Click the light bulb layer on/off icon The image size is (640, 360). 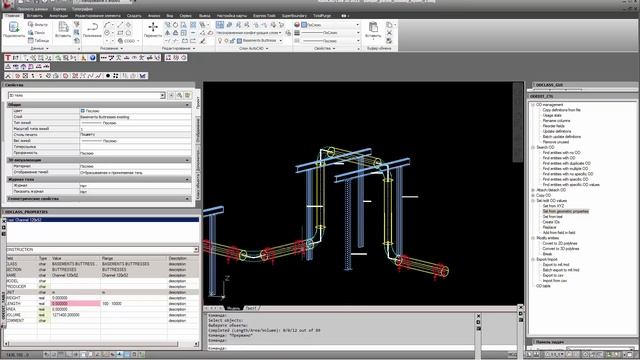pos(220,40)
